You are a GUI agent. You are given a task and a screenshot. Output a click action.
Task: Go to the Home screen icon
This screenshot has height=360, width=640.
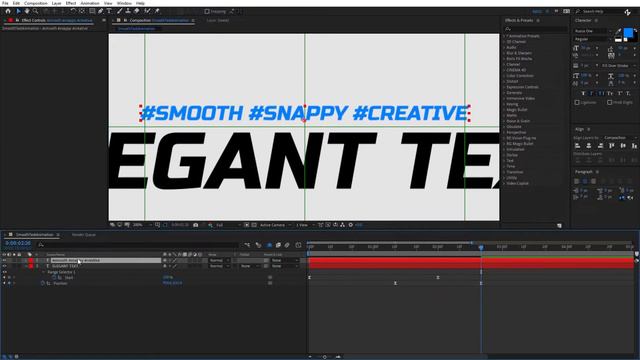tap(8, 11)
